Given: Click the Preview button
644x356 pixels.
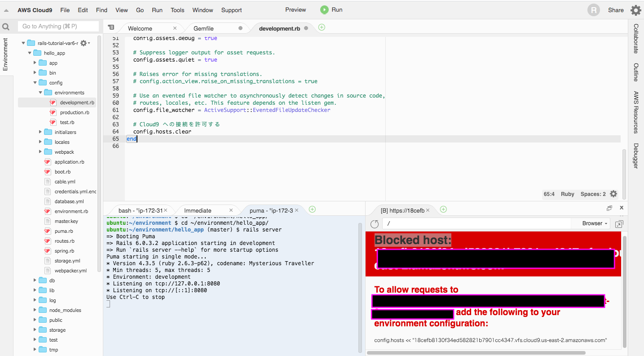Looking at the screenshot, I should (296, 9).
